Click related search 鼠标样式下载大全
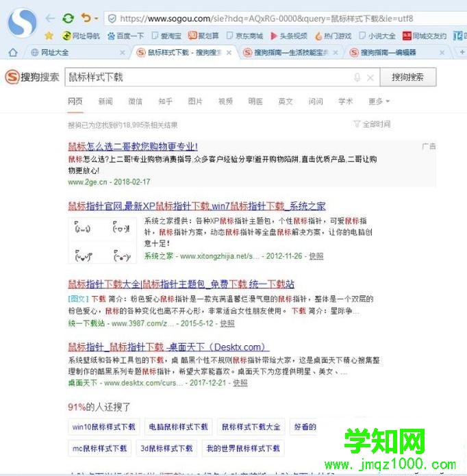The width and height of the screenshot is (467, 476). (251, 427)
